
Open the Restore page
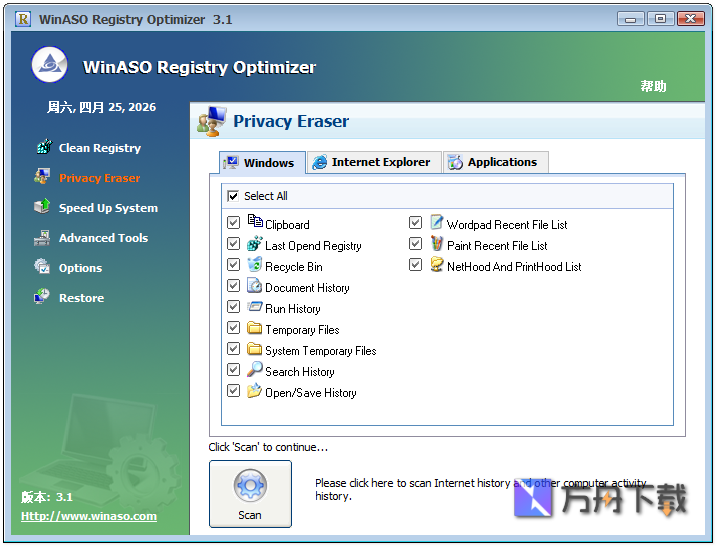tap(81, 298)
